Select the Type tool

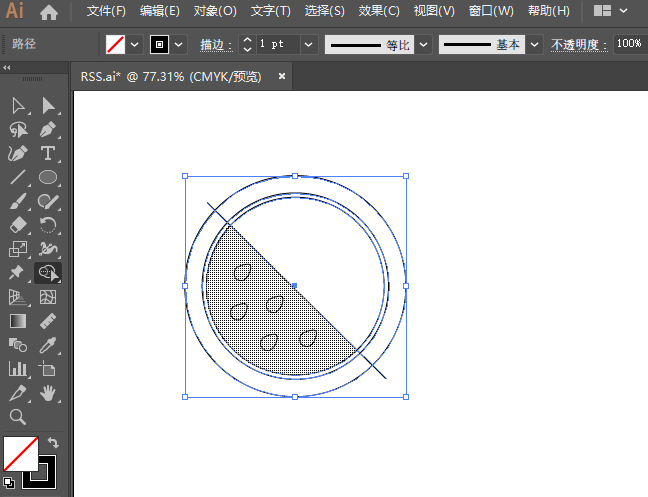[x=47, y=154]
